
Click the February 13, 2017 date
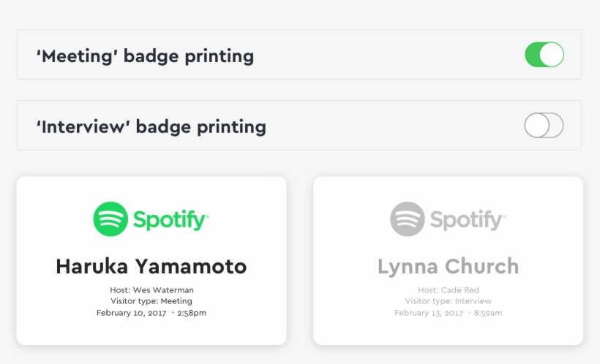pyautogui.click(x=429, y=313)
